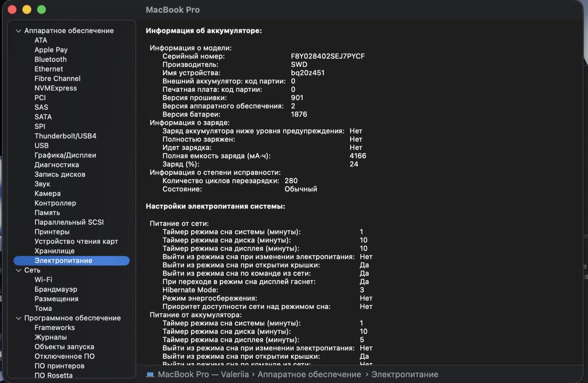The width and height of the screenshot is (588, 383).
Task: Maximize the window with the green button
Action: click(41, 10)
